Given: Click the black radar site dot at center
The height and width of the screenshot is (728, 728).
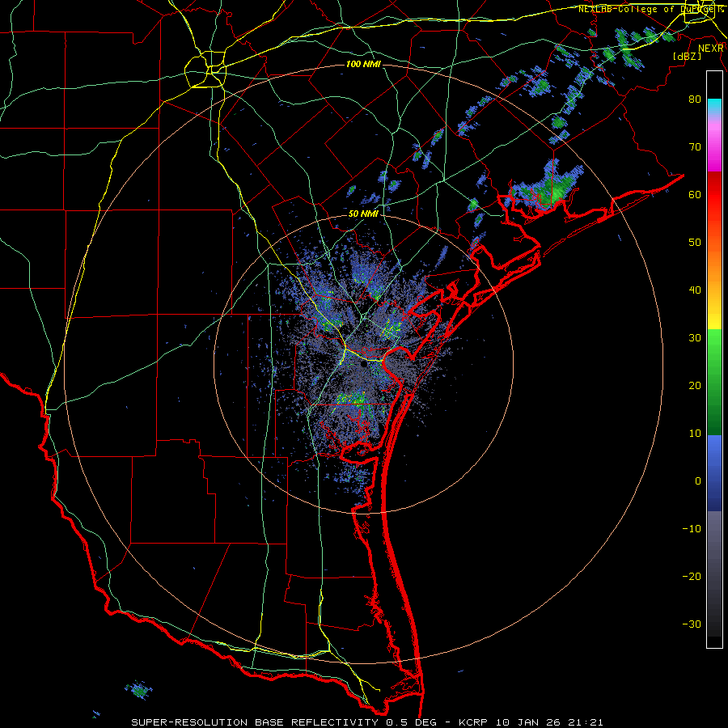Looking at the screenshot, I should 363,365.
